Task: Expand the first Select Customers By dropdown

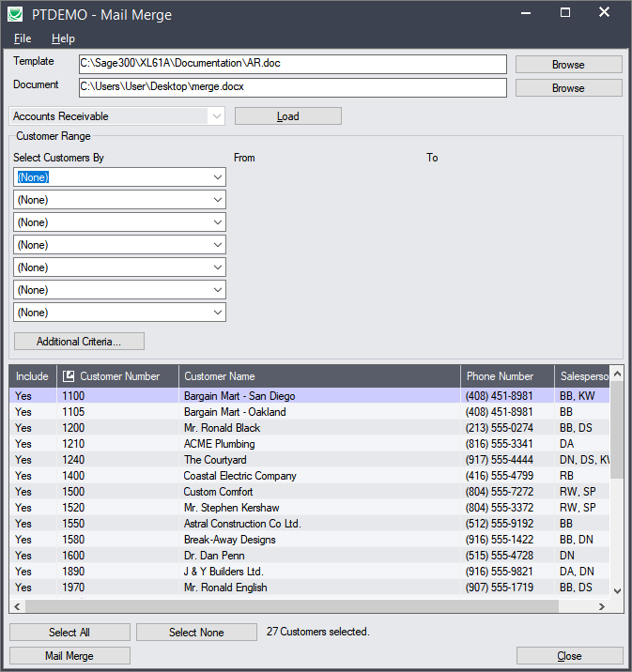Action: (218, 177)
